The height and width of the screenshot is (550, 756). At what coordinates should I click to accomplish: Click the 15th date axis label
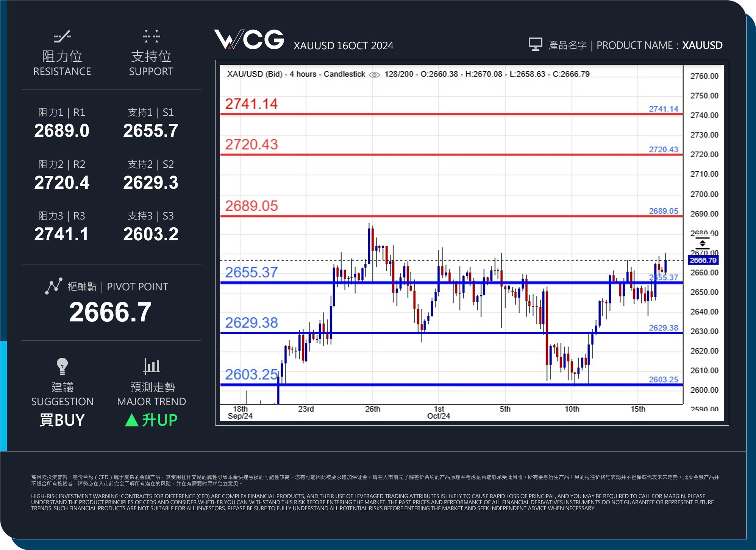tap(638, 409)
